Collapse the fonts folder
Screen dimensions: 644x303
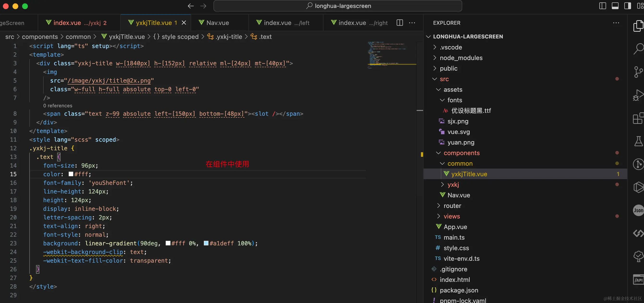[x=454, y=100]
